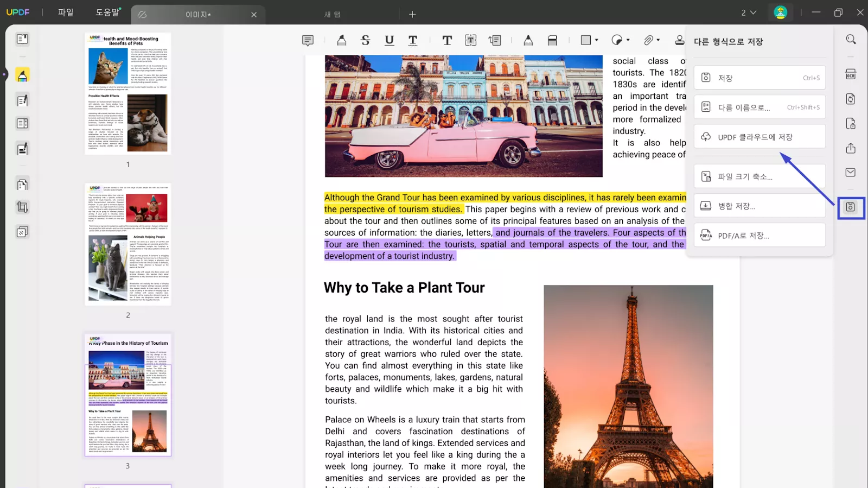Screen dimensions: 868x488
Task: Click the OCR icon in right sidebar
Action: click(851, 74)
